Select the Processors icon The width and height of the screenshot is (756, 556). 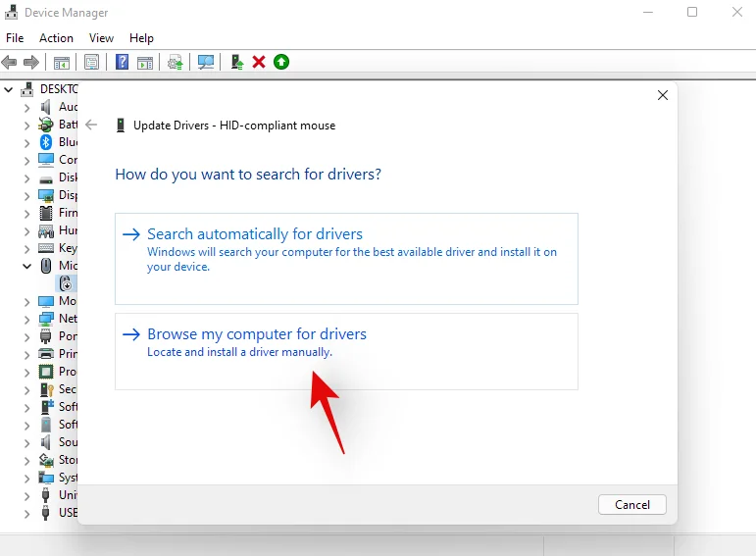46,372
